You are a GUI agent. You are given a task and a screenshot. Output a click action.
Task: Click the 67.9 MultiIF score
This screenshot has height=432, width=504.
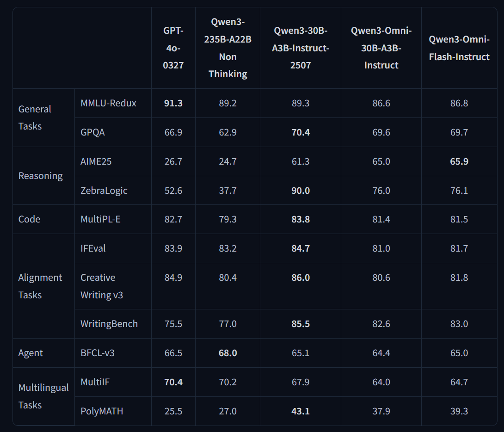tap(301, 382)
